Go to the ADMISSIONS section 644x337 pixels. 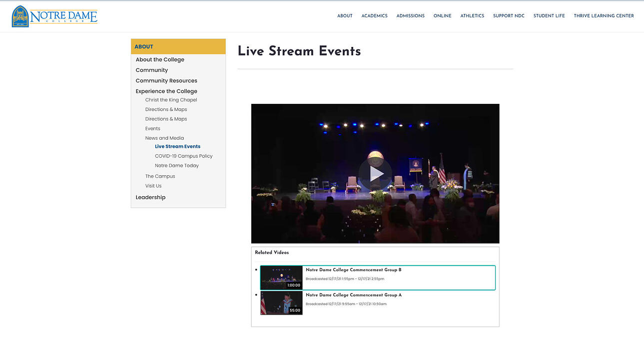pyautogui.click(x=410, y=15)
